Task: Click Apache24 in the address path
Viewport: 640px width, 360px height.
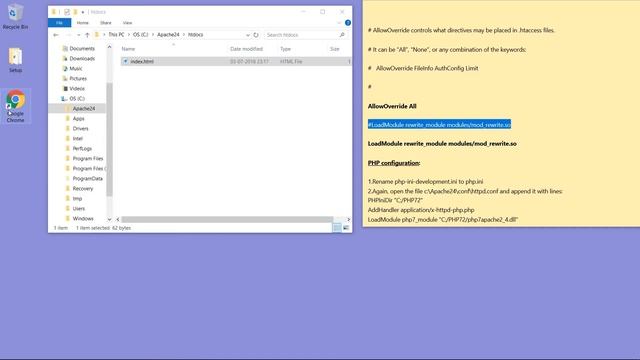Action: point(168,35)
